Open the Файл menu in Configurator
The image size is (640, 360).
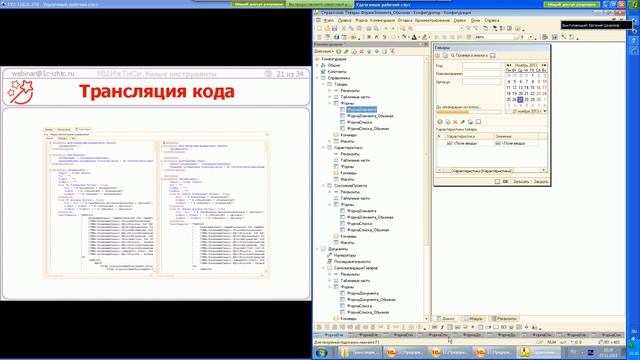329,20
